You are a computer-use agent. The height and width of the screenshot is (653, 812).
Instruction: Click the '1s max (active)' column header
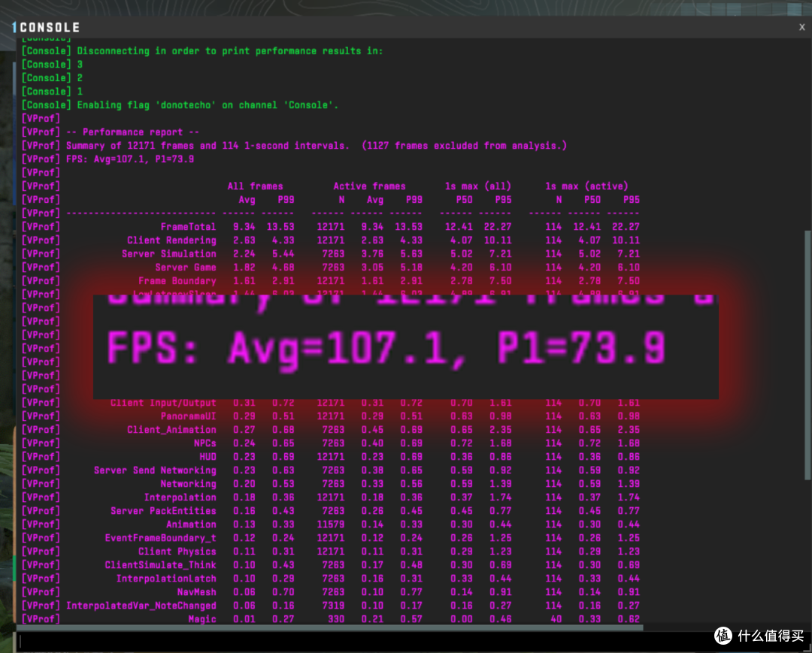pyautogui.click(x=586, y=186)
